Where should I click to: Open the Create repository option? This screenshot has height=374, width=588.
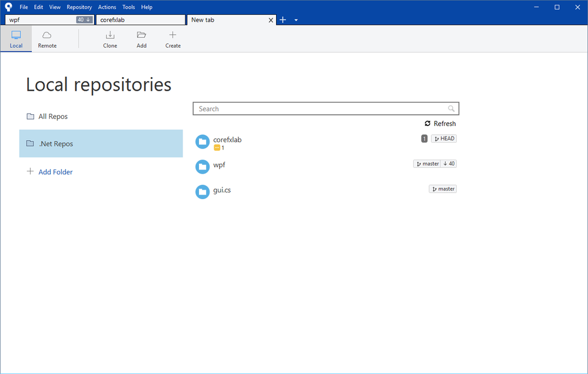[x=173, y=39]
